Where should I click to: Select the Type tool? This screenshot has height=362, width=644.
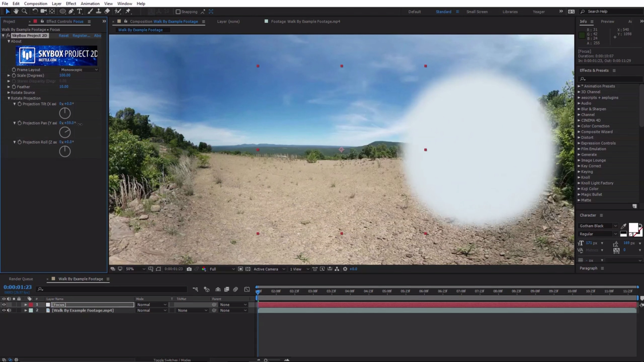pyautogui.click(x=79, y=11)
